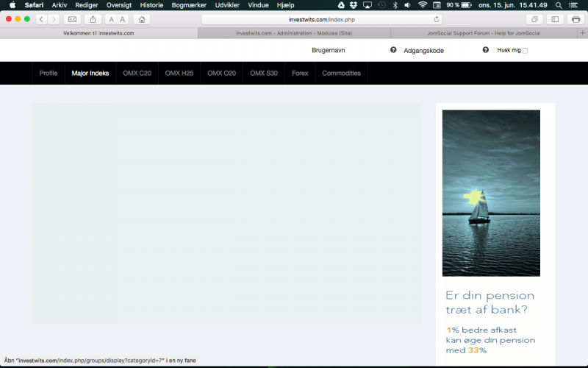The width and height of the screenshot is (588, 368).
Task: Click the sailboat pension ad image
Action: point(491,193)
